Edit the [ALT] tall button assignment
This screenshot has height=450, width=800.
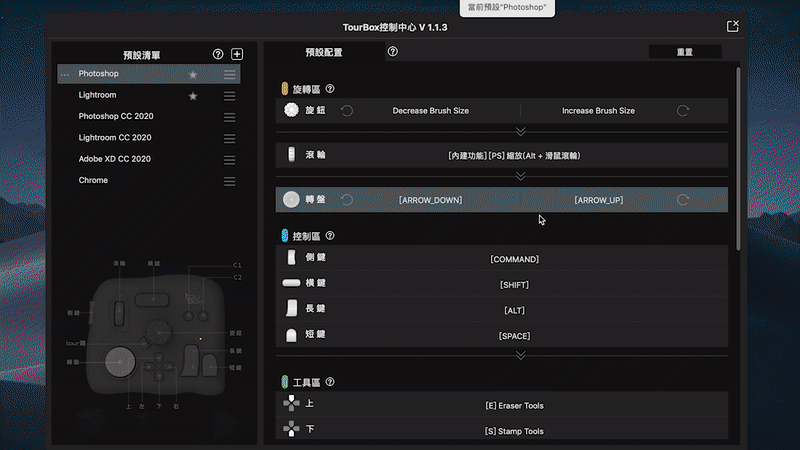(514, 310)
